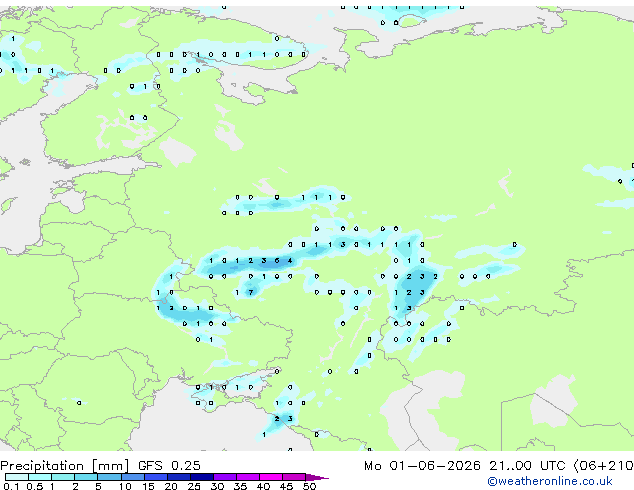This screenshot has height=490, width=634.
Task: Click the 30–35 mm purple legend swatch
Action: pos(225,477)
